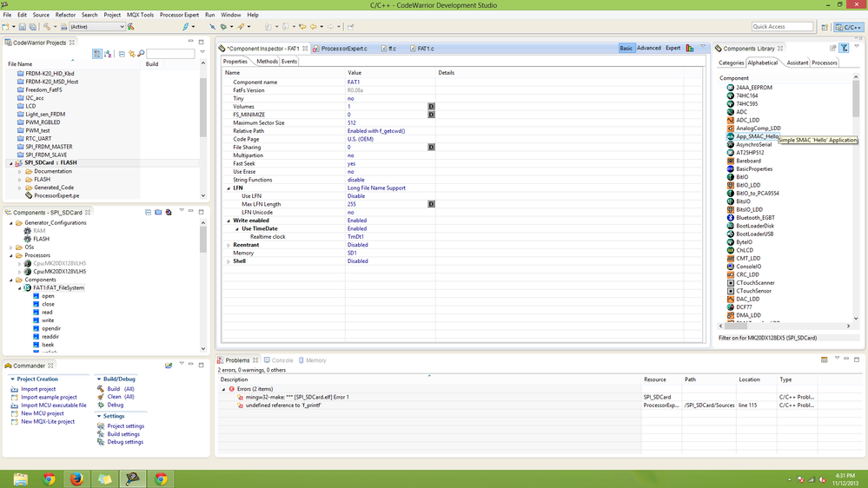
Task: Open the MQX Tools menu
Action: coord(140,15)
